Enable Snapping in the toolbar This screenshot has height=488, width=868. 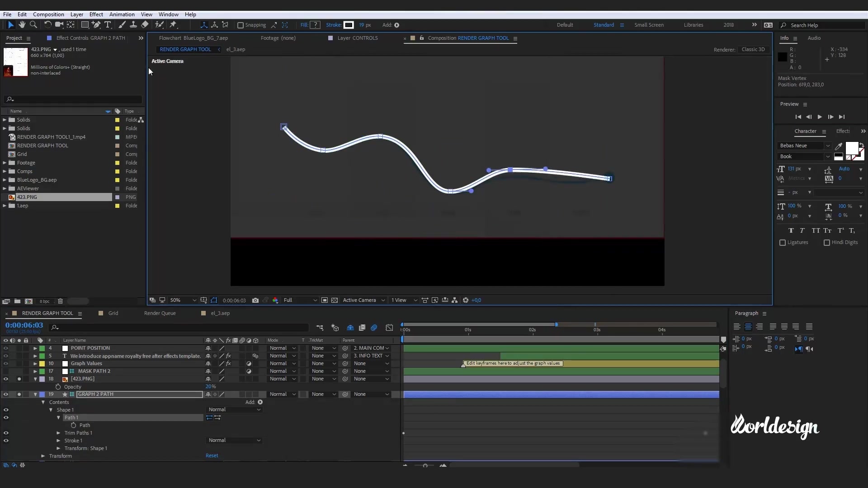(240, 25)
